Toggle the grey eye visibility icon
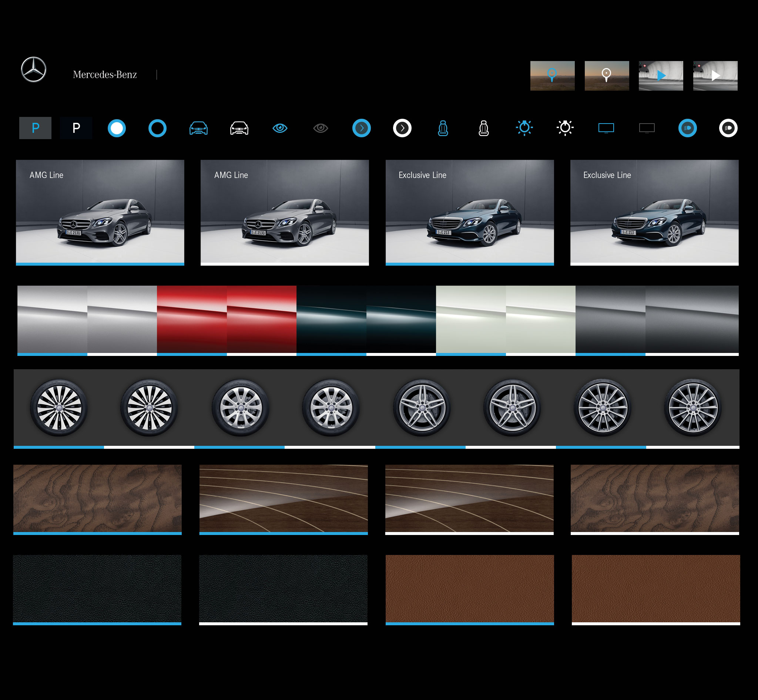 (x=321, y=128)
